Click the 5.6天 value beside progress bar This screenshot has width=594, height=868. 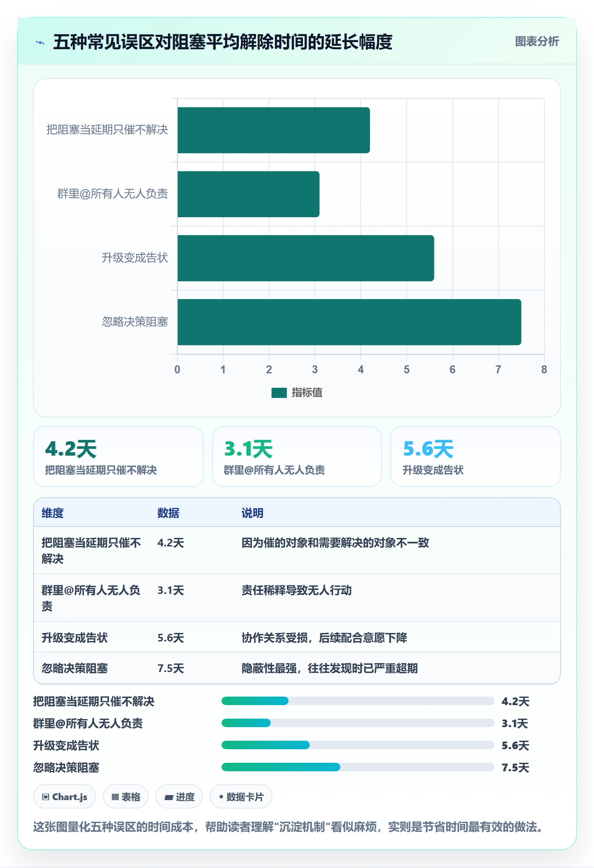(516, 746)
